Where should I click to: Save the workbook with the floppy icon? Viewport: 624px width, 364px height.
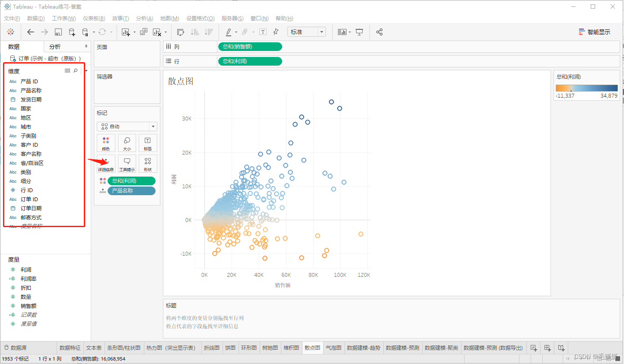(x=58, y=32)
